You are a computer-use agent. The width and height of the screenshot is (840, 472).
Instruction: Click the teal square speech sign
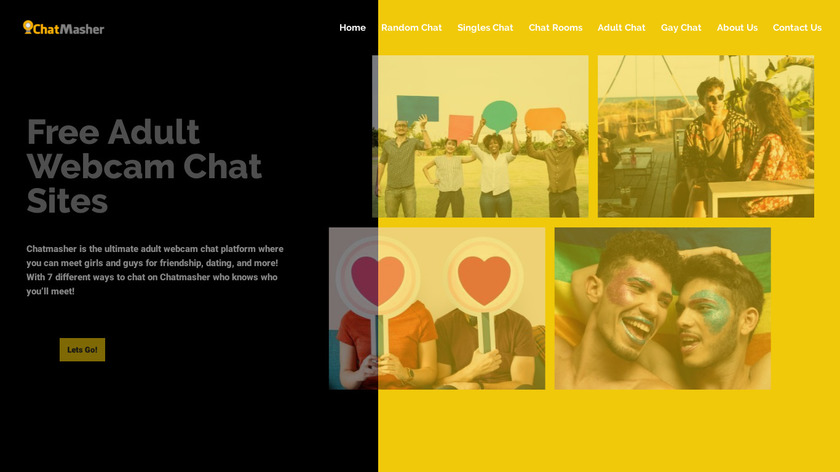(x=417, y=109)
